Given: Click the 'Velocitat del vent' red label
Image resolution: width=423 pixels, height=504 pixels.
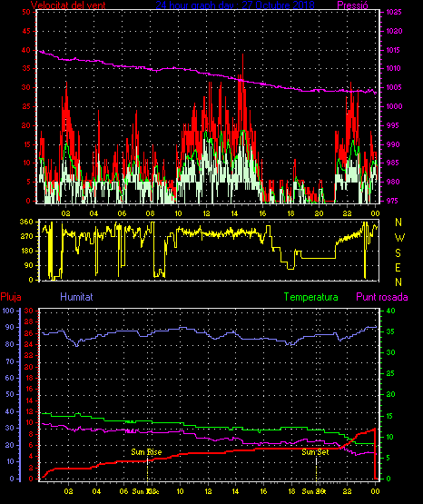Looking at the screenshot, I should coord(68,5).
